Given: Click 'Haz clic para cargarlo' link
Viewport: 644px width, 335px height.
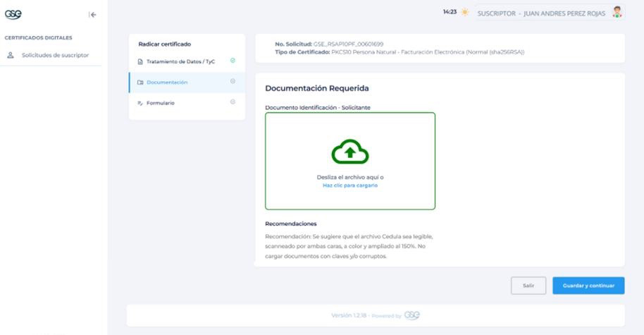Looking at the screenshot, I should 350,185.
